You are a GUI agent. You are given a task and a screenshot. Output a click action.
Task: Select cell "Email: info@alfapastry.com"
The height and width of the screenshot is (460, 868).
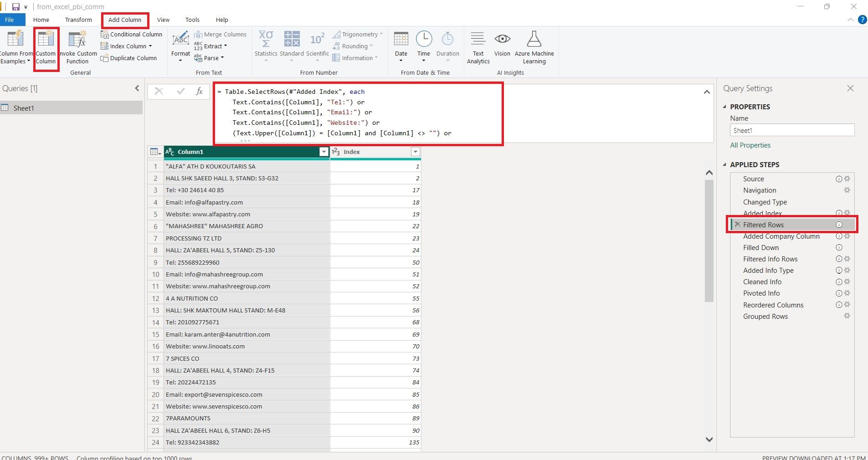point(247,202)
